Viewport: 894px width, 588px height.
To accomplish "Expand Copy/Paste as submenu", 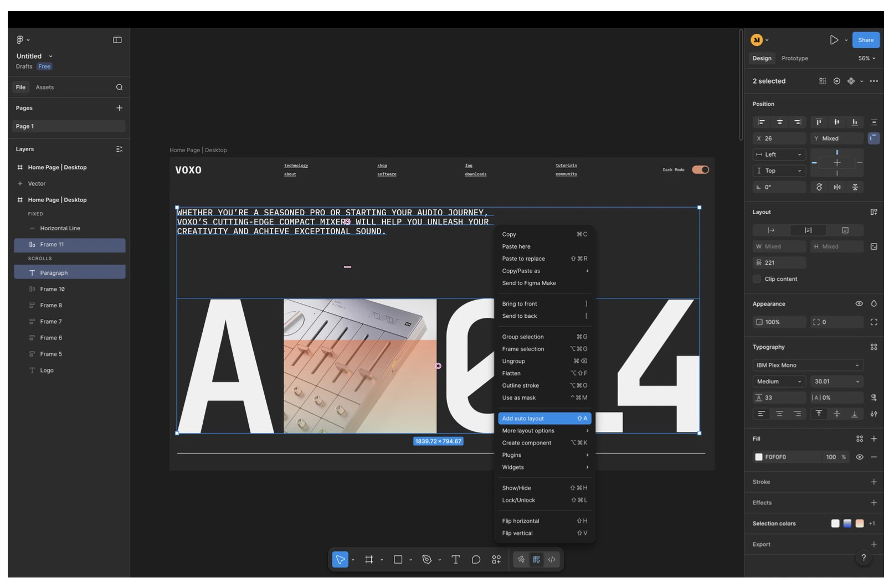I will [545, 271].
